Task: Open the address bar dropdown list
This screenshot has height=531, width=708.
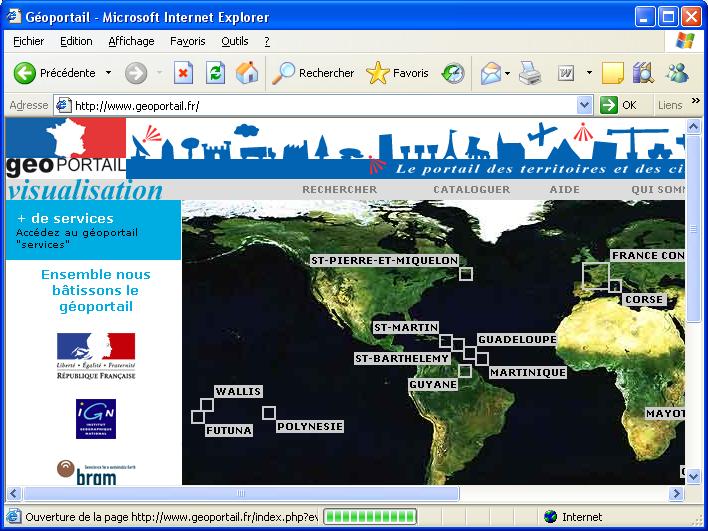Action: tap(584, 105)
